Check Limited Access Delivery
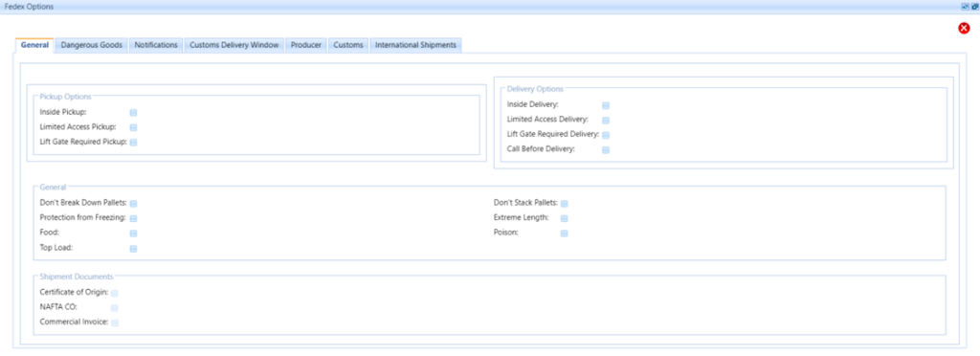Viewport: 980px width, 356px height. tap(606, 120)
